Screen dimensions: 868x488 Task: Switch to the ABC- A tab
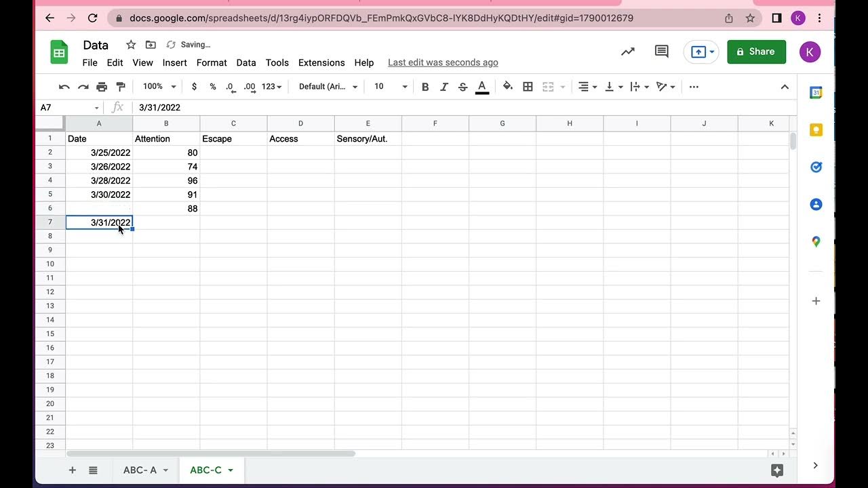pos(140,470)
